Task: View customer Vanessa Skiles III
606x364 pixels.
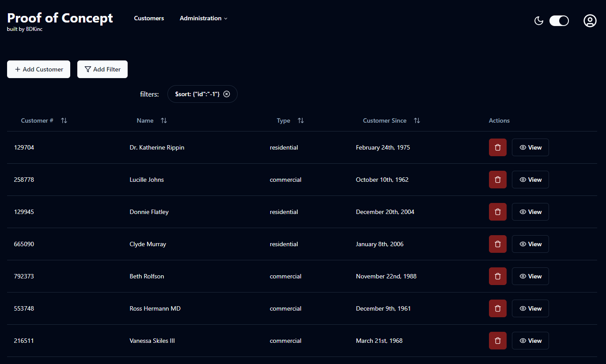Action: point(530,341)
